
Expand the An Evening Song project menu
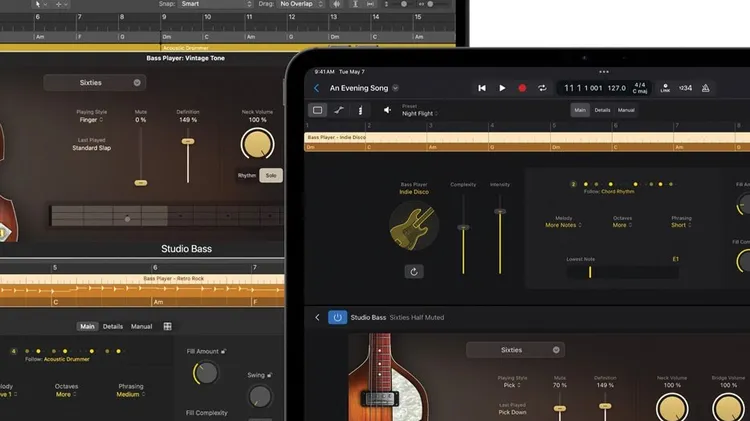click(x=396, y=88)
